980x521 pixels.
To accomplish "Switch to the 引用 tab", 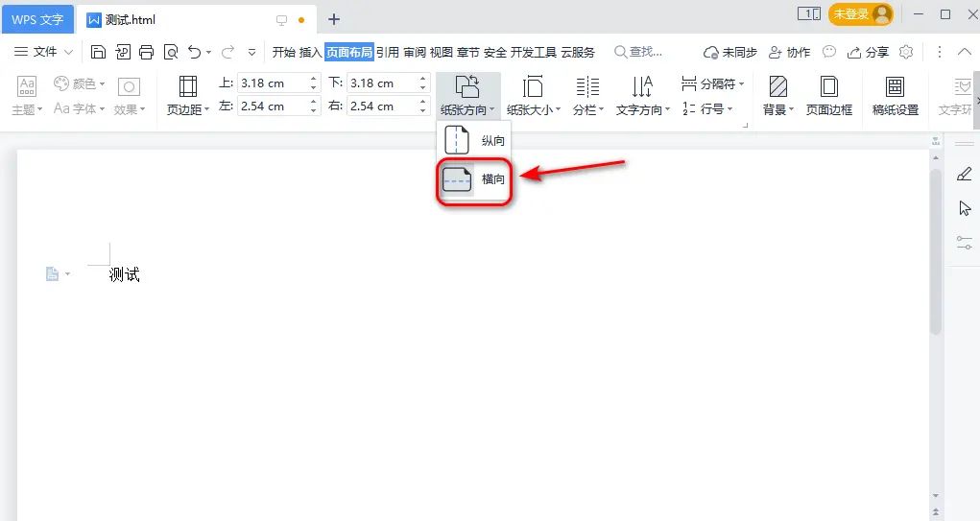I will tap(388, 52).
